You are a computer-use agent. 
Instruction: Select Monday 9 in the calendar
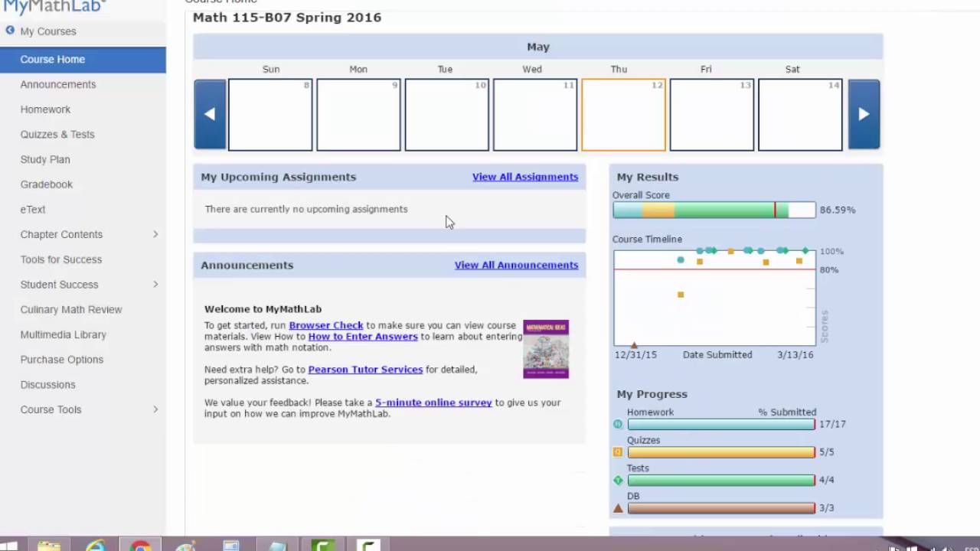point(358,115)
